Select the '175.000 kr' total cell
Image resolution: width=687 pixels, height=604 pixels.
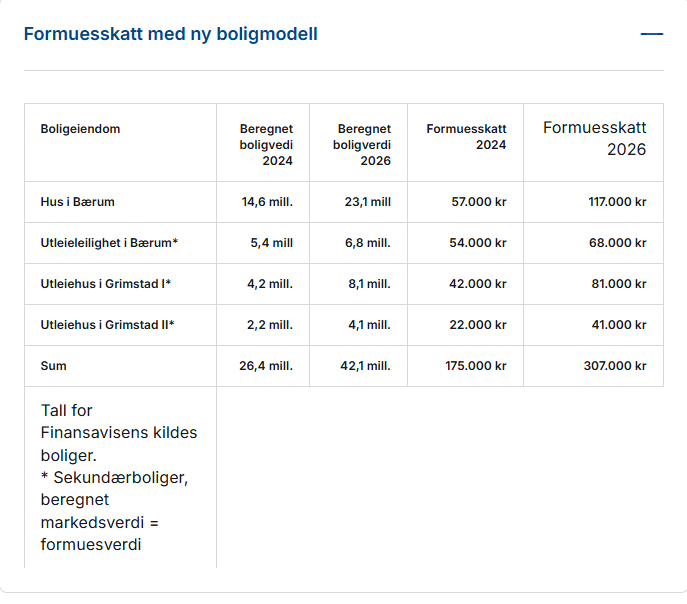pyautogui.click(x=476, y=366)
